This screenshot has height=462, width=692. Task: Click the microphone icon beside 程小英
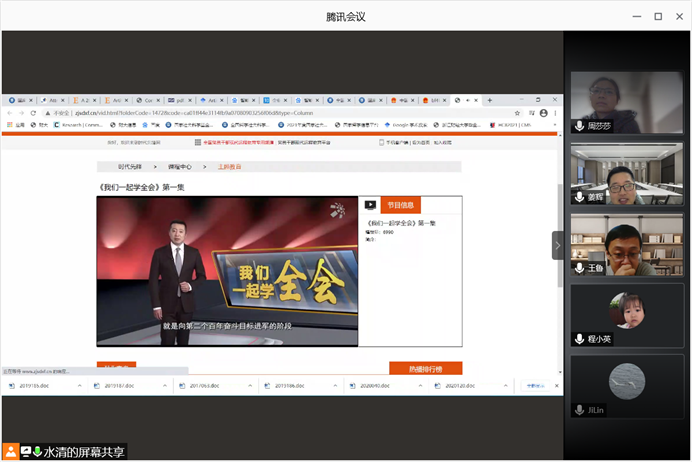[x=579, y=339]
